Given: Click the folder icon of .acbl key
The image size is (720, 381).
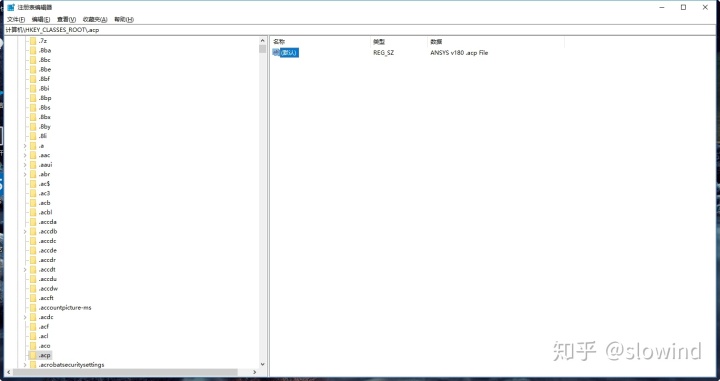Looking at the screenshot, I should (33, 212).
